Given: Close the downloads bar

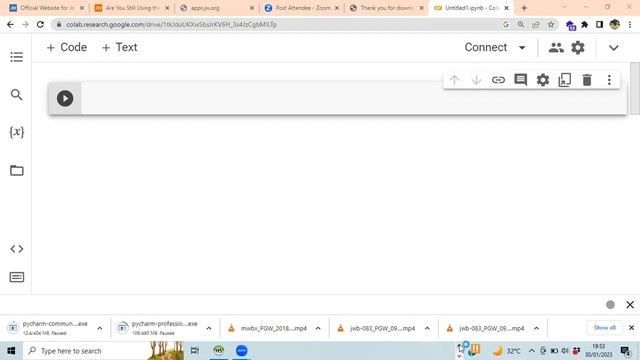Looking at the screenshot, I should (x=631, y=328).
